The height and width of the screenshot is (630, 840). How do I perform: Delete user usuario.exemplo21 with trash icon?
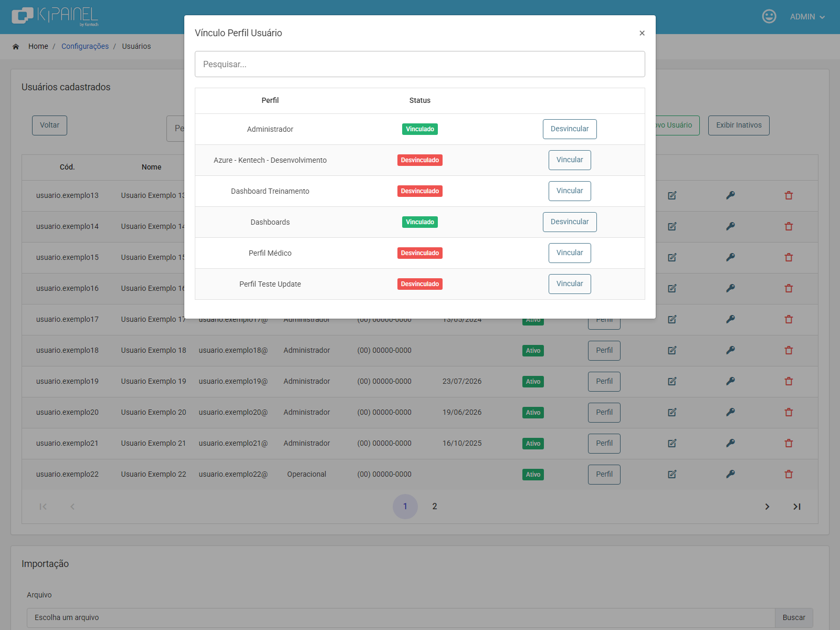789,443
